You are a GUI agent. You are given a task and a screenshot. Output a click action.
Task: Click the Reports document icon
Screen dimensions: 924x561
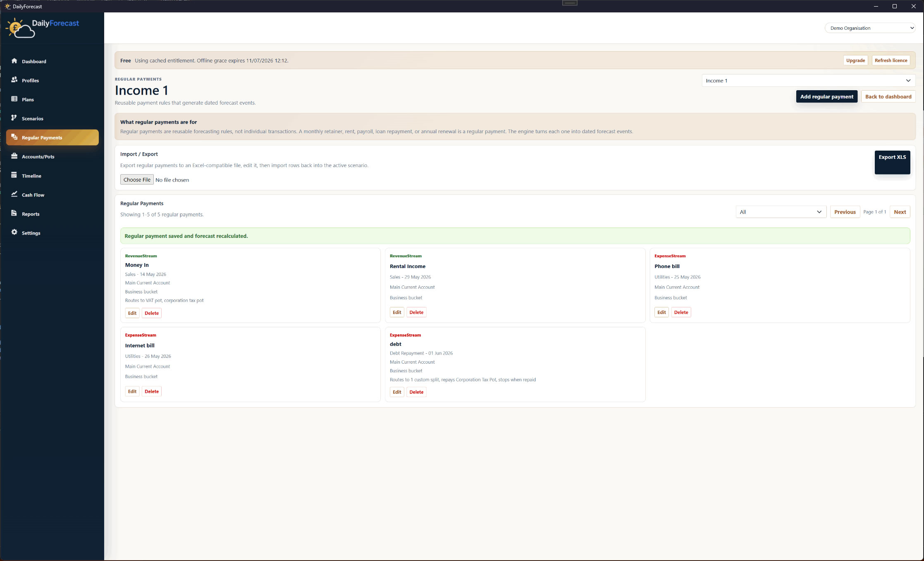tap(14, 213)
